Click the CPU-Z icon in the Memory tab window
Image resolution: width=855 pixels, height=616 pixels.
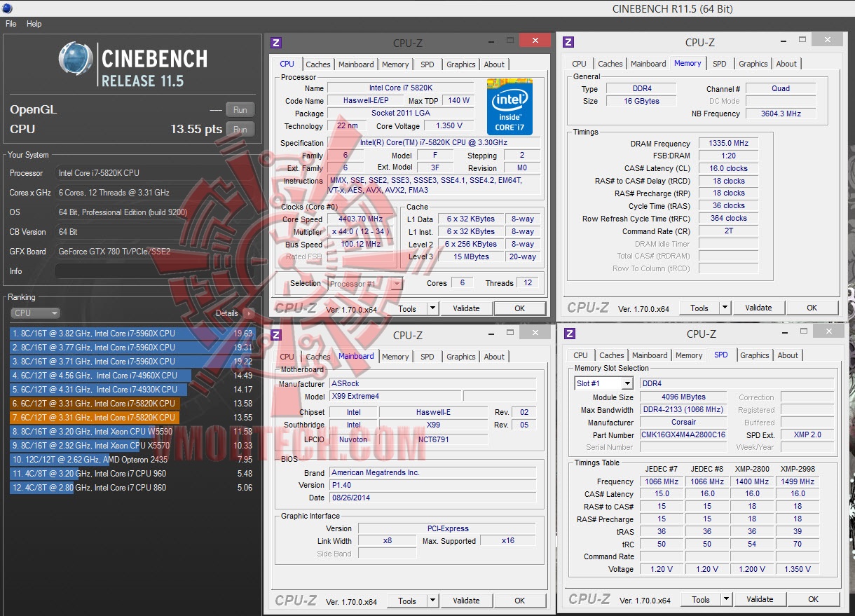coord(568,42)
